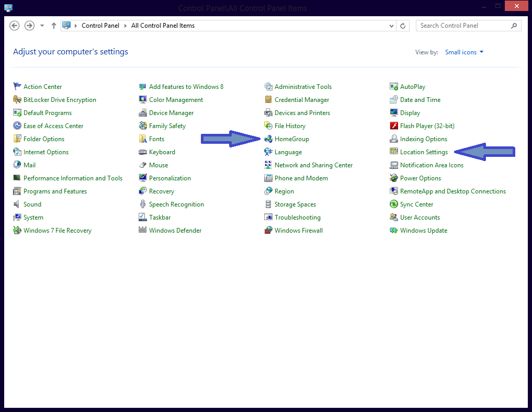Click the Device Manager icon
Viewport: 532px width, 412px height.
point(142,112)
